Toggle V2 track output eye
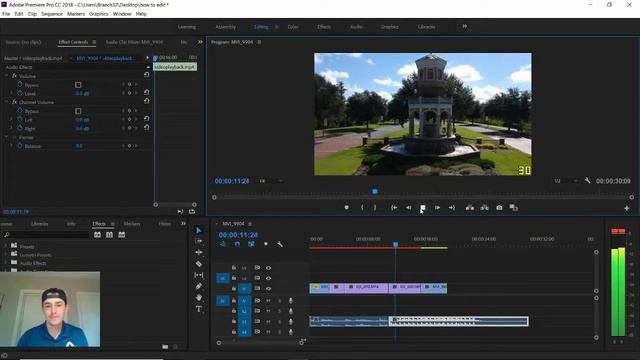Screen dimensions: 640x360 (268, 278)
